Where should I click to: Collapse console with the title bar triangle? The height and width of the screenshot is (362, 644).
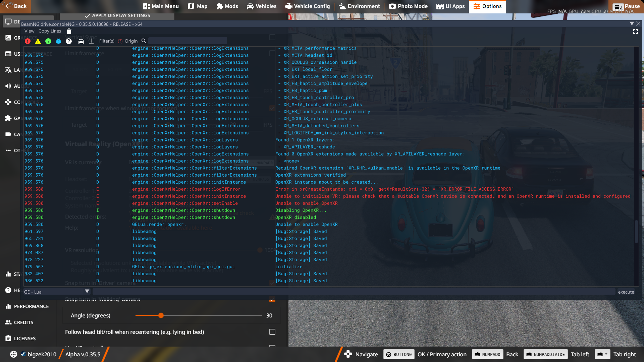[x=632, y=24]
